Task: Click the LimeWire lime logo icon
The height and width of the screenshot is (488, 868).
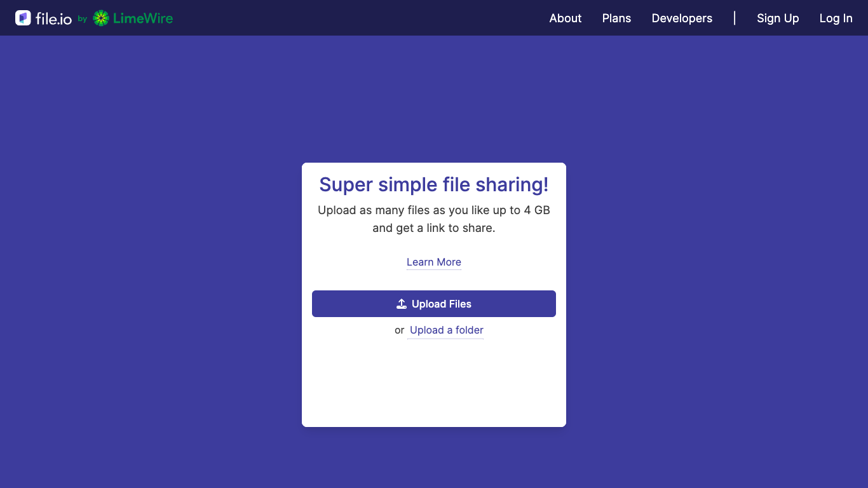Action: (101, 18)
